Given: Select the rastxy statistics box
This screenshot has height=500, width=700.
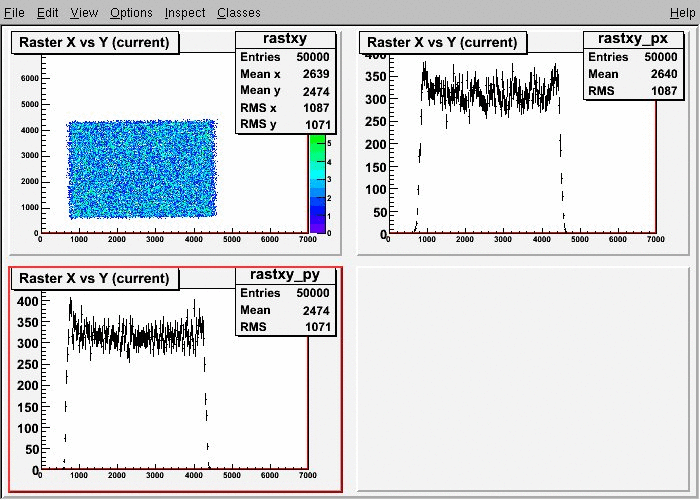Looking at the screenshot, I should pyautogui.click(x=286, y=83).
